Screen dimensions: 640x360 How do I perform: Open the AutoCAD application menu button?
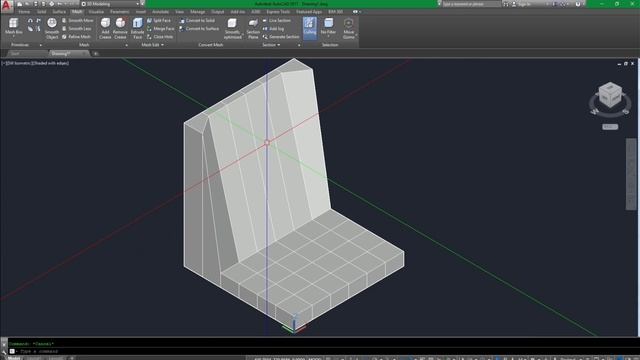coord(6,5)
